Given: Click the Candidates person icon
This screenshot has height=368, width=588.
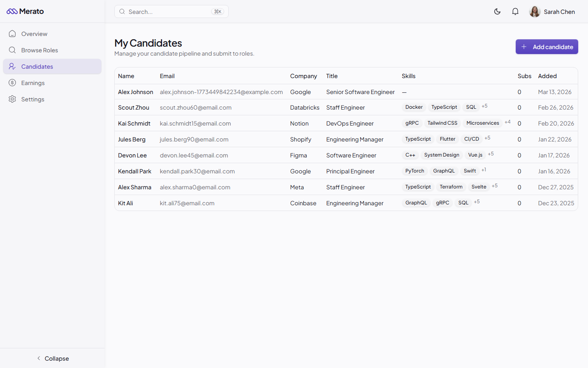Looking at the screenshot, I should pyautogui.click(x=12, y=66).
